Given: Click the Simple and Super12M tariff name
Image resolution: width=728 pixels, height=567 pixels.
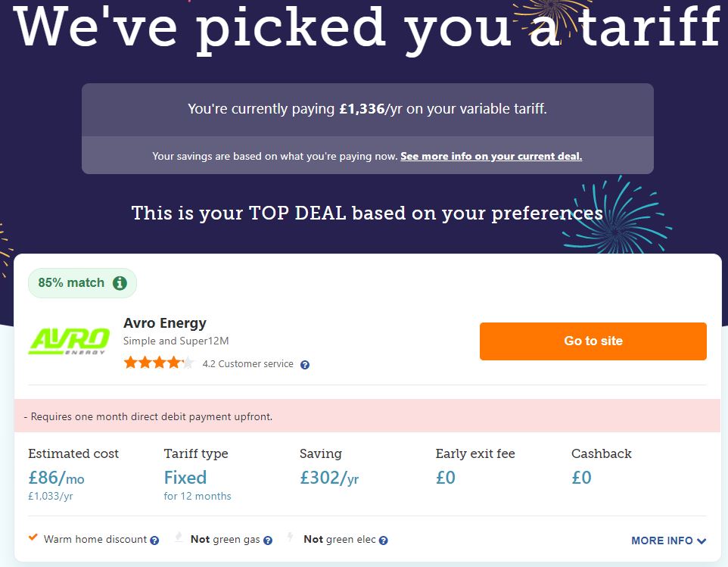Looking at the screenshot, I should tap(175, 341).
